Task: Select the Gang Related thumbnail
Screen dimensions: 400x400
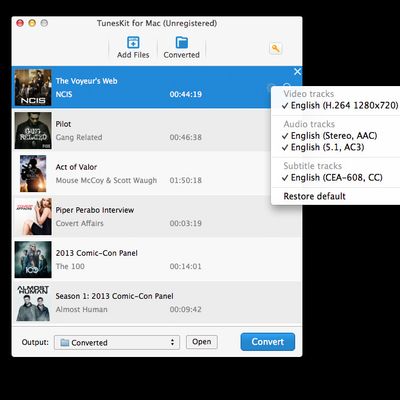Action: [33, 130]
